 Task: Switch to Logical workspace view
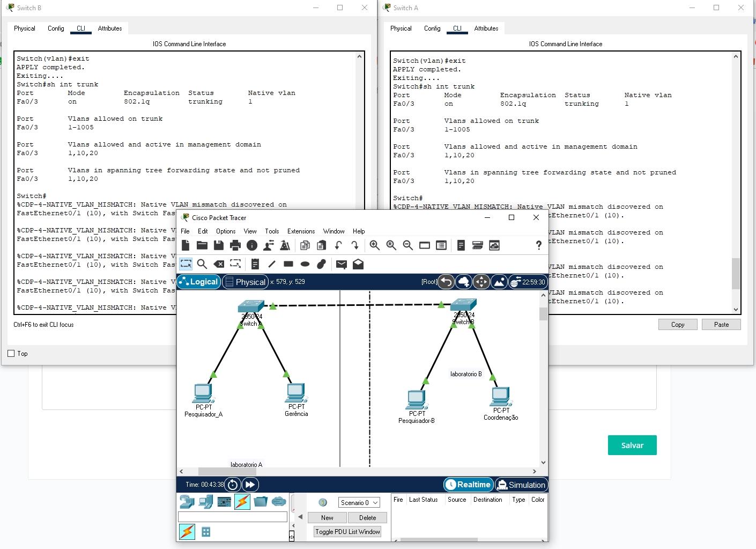pos(198,282)
